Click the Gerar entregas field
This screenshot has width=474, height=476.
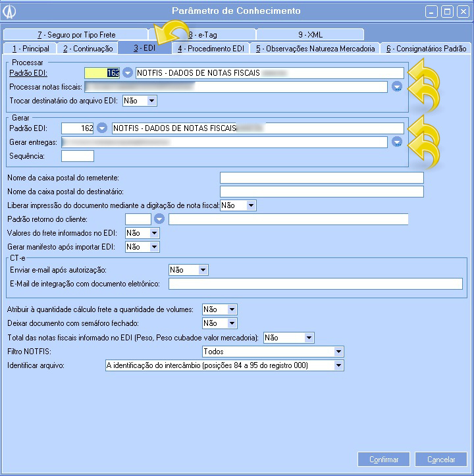224,142
